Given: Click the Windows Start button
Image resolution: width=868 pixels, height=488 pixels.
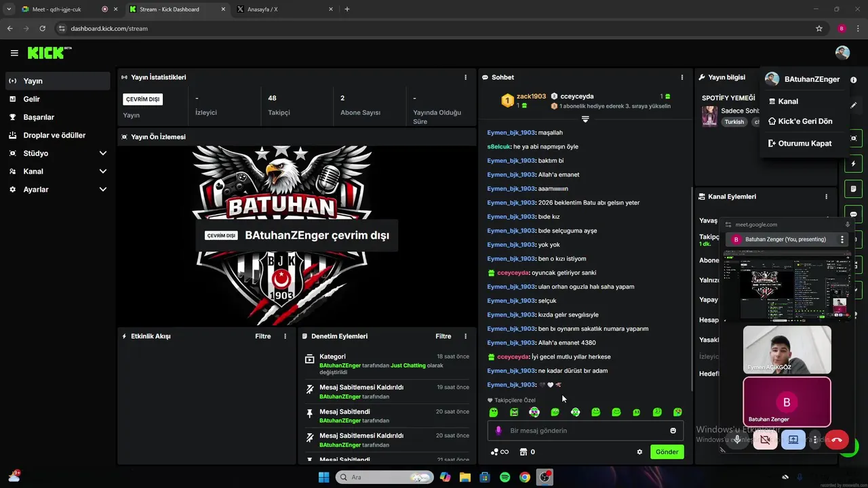Looking at the screenshot, I should (323, 477).
